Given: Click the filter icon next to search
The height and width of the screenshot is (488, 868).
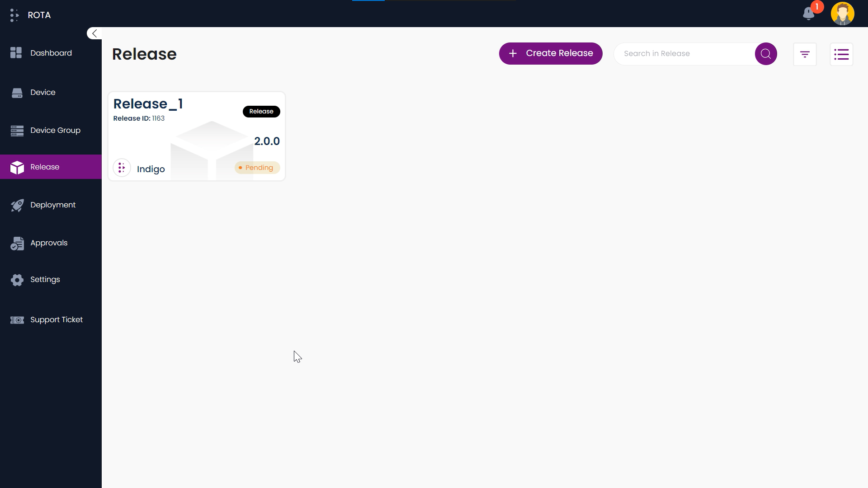Looking at the screenshot, I should point(805,54).
